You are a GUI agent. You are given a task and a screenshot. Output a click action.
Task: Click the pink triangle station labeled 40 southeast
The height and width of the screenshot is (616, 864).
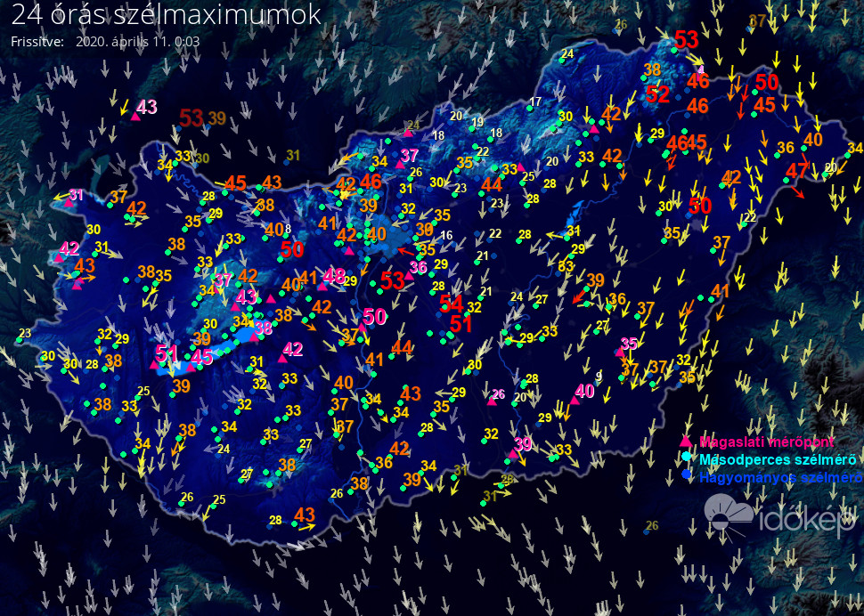[x=575, y=401]
